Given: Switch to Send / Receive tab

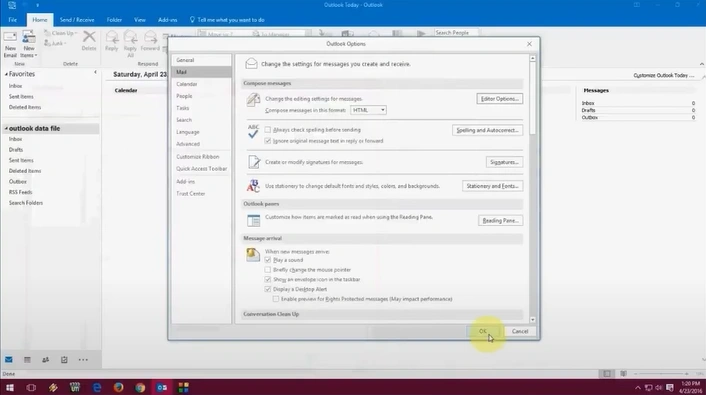Looking at the screenshot, I should point(77,20).
